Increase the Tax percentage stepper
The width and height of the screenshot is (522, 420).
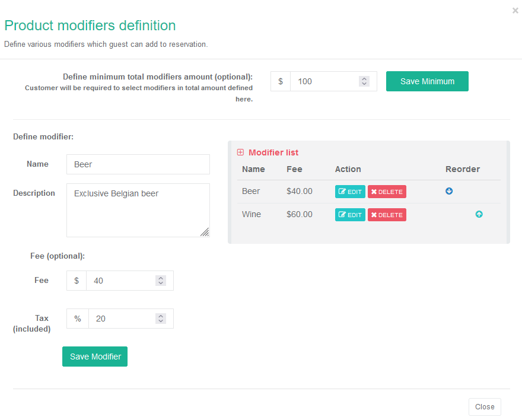(x=161, y=316)
